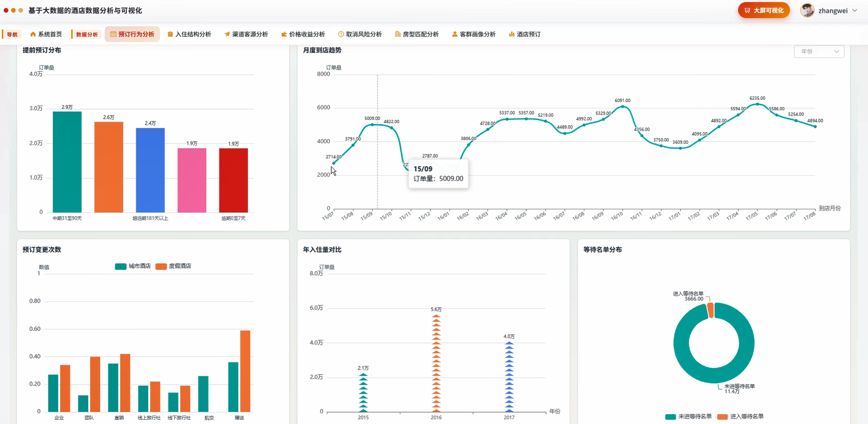This screenshot has width=868, height=424.
Task: Toggle the 城市酒店 legend series
Action: [133, 266]
